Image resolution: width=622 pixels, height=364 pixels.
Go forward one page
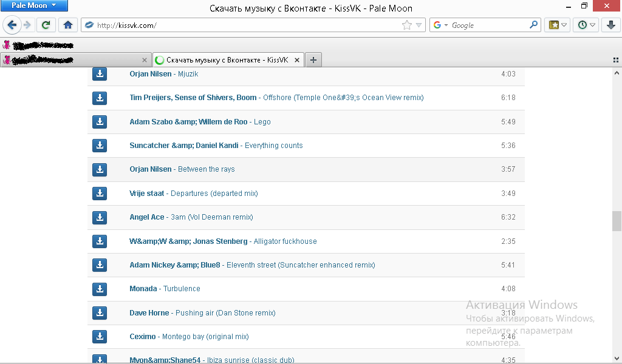27,25
